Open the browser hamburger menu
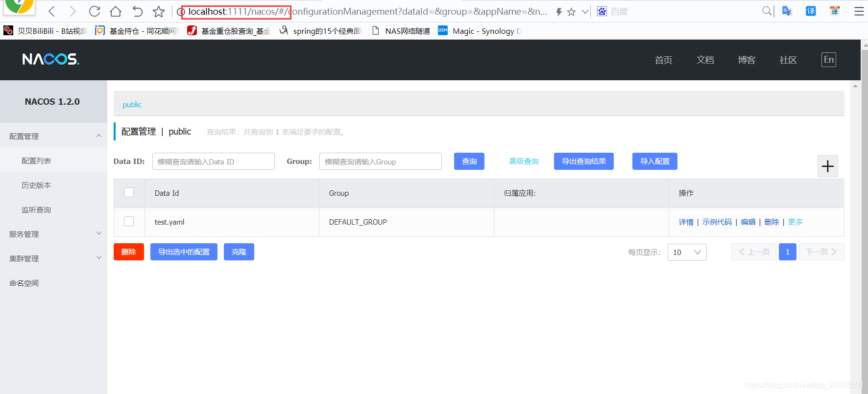The width and height of the screenshot is (868, 394). tap(859, 11)
